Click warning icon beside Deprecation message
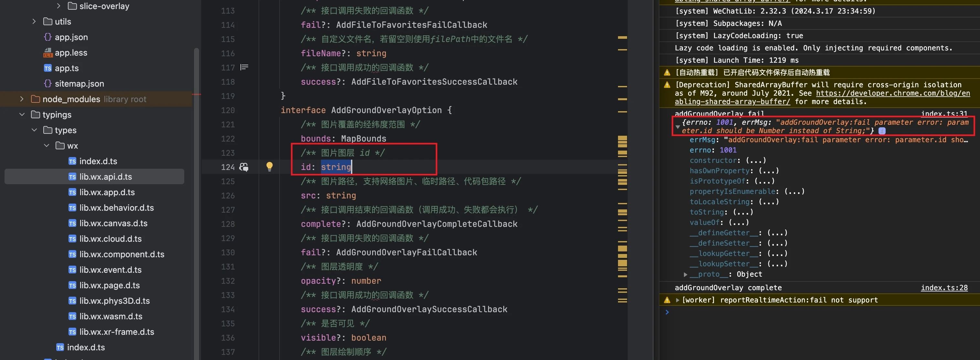The height and width of the screenshot is (360, 980). tap(667, 85)
